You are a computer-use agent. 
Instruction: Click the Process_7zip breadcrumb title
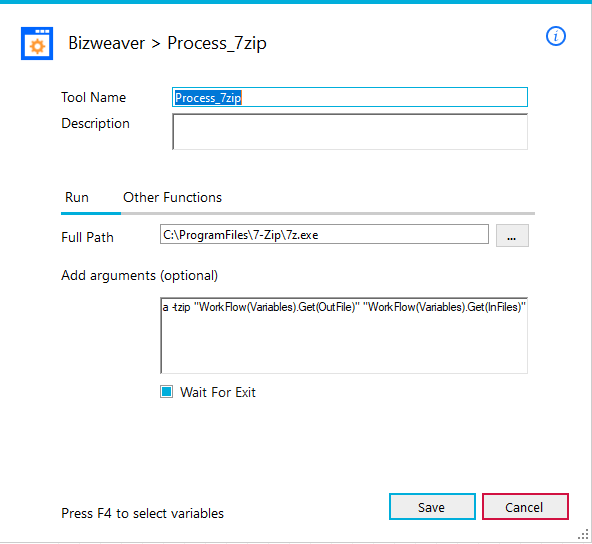coord(217,44)
